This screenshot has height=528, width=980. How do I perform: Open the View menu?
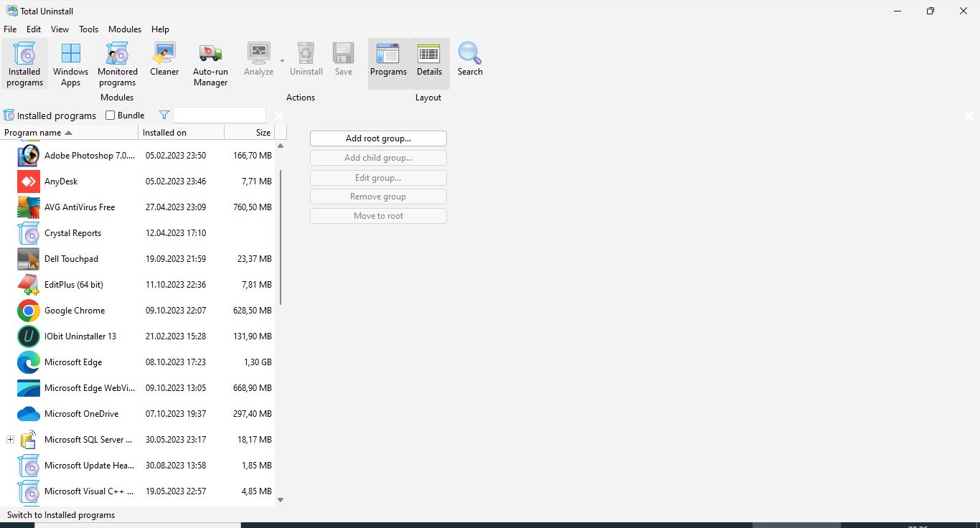point(60,29)
